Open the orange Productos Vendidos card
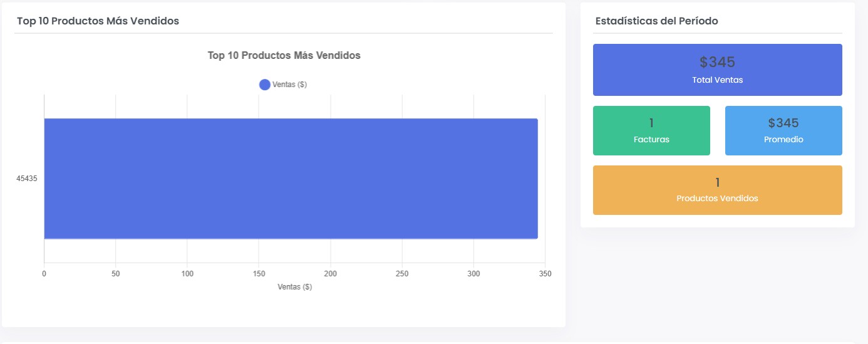This screenshot has height=344, width=868. 717,190
